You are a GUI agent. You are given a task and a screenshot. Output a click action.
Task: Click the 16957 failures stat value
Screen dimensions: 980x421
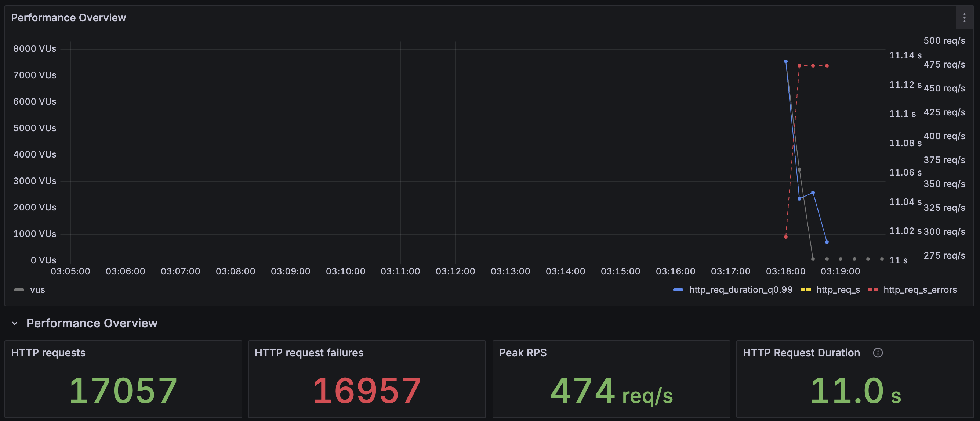[367, 390]
